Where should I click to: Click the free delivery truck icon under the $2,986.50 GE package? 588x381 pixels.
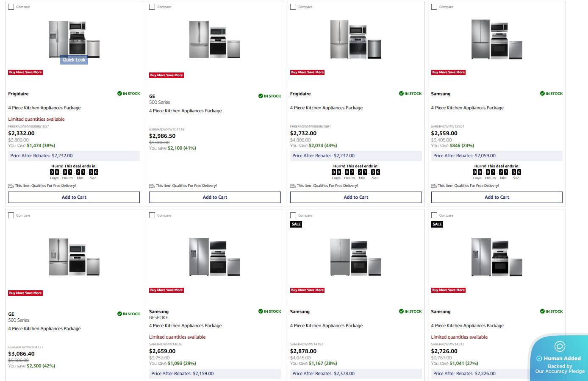(x=152, y=186)
